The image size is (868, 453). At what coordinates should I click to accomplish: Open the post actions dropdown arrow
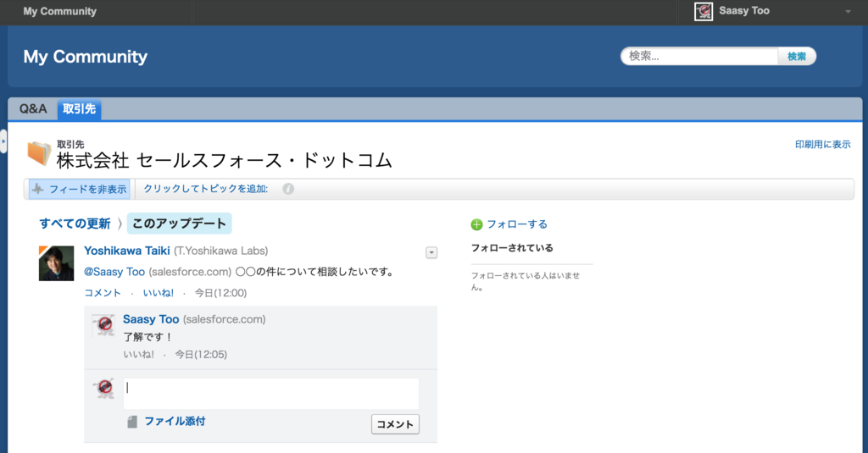(x=431, y=253)
